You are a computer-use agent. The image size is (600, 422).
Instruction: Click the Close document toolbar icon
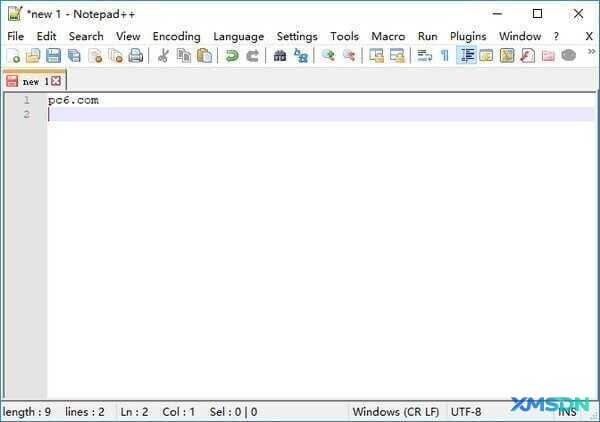pyautogui.click(x=95, y=56)
